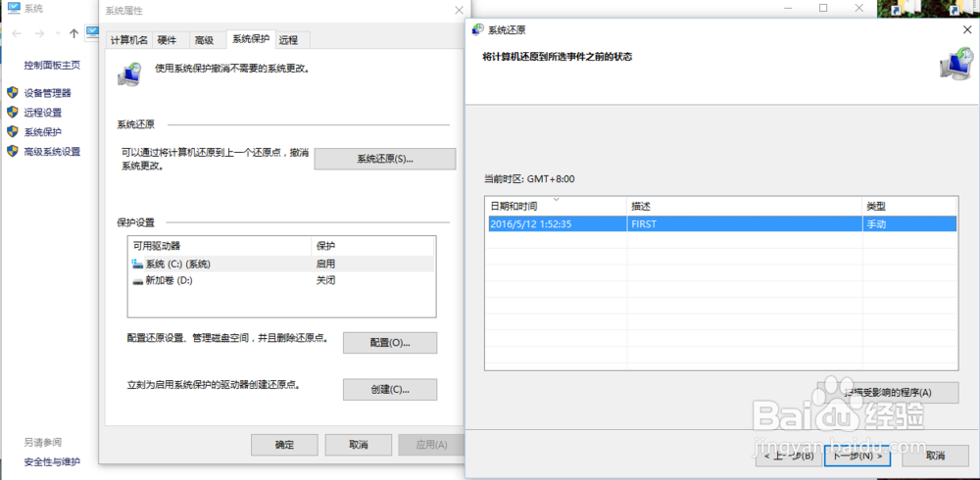The height and width of the screenshot is (480, 980).
Task: Sort by 日期和时间 column header
Action: coord(556,207)
